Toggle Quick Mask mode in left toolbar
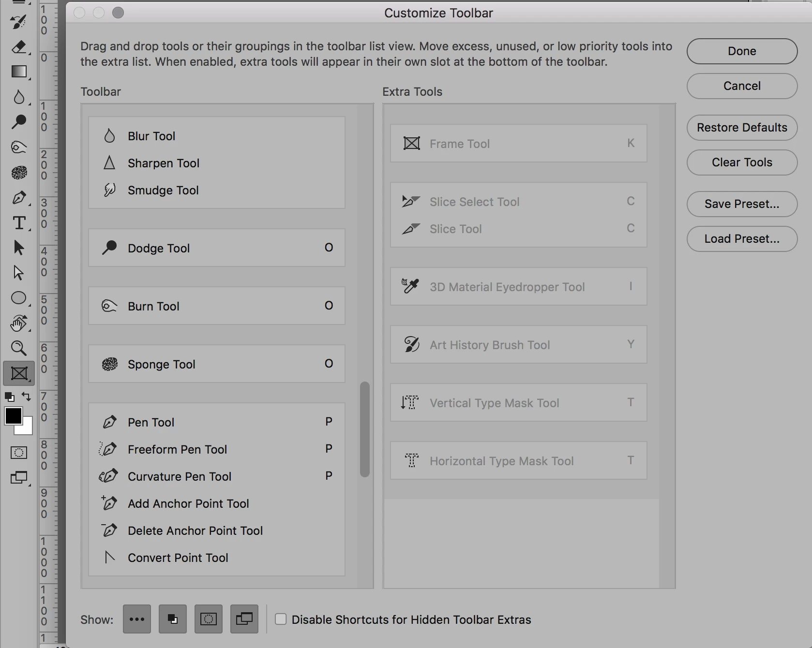The width and height of the screenshot is (812, 648). pos(18,453)
